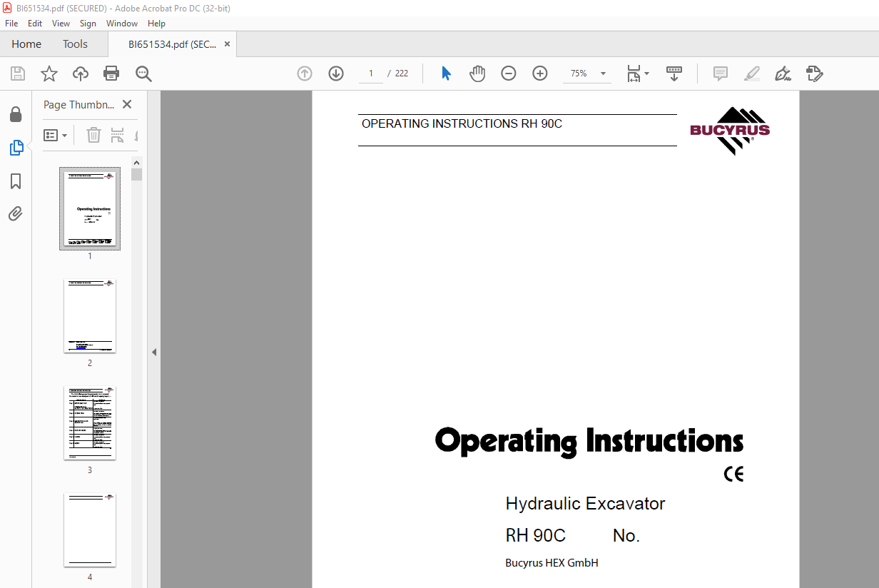Click the current page number field
Image resolution: width=879 pixels, height=588 pixels.
[371, 73]
